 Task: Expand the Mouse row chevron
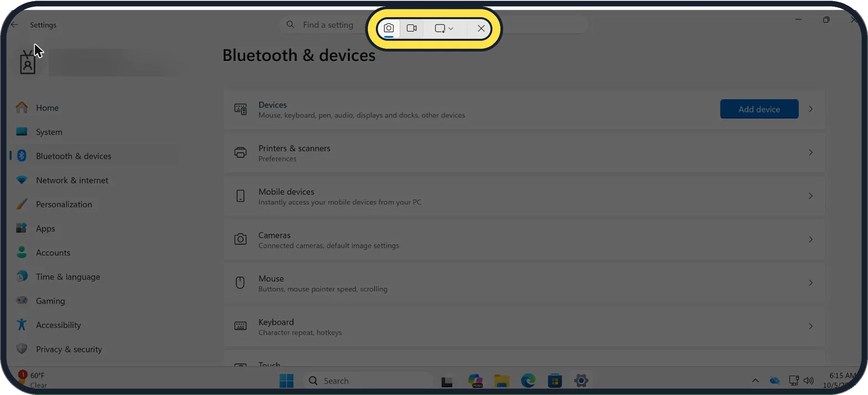(x=810, y=283)
